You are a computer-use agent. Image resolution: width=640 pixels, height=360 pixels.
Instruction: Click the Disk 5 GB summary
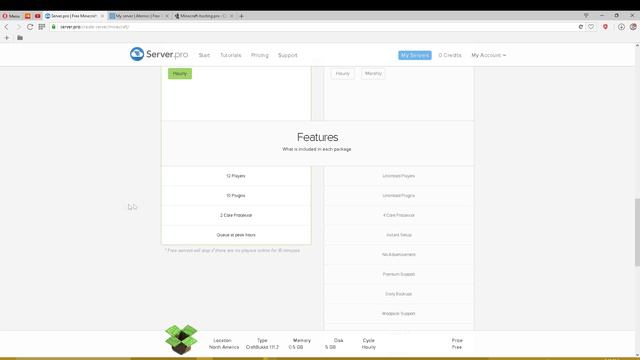[x=334, y=344]
